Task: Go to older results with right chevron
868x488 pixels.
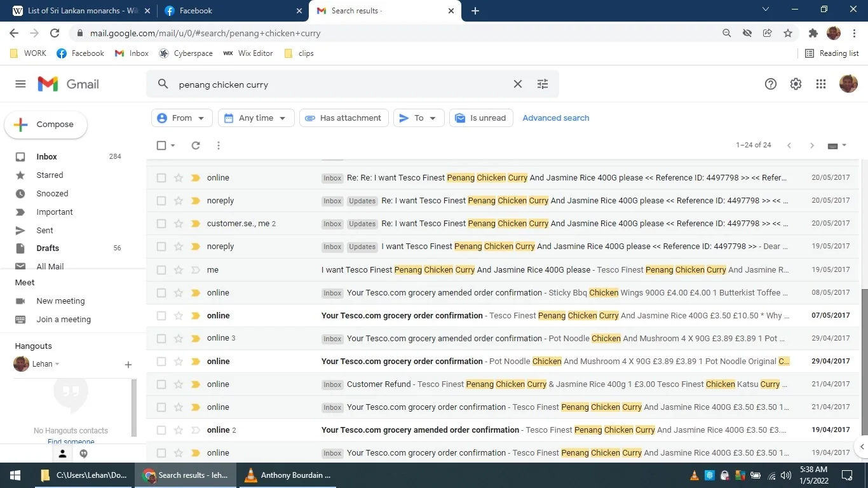Action: tap(811, 146)
